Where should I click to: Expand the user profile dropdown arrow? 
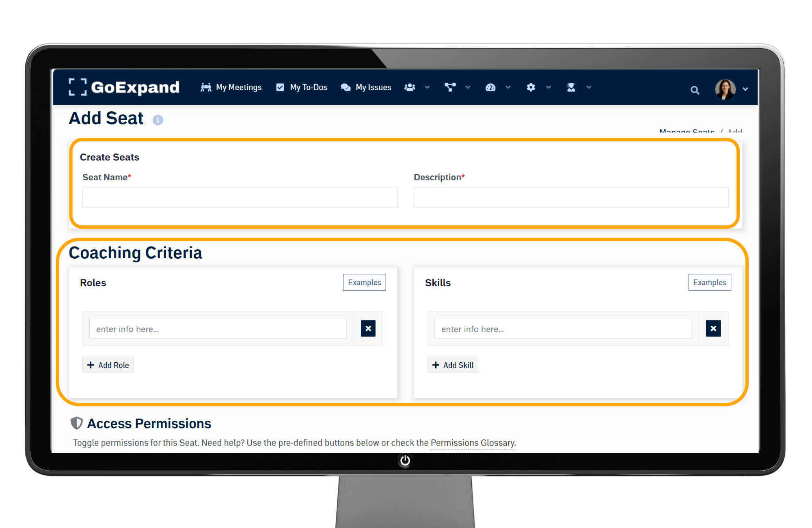(x=745, y=89)
